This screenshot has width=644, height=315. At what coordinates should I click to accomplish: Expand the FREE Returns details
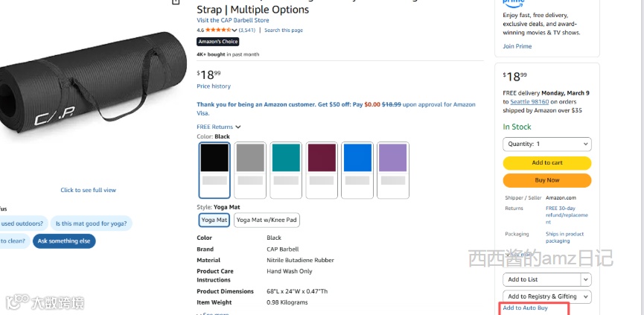tap(219, 127)
